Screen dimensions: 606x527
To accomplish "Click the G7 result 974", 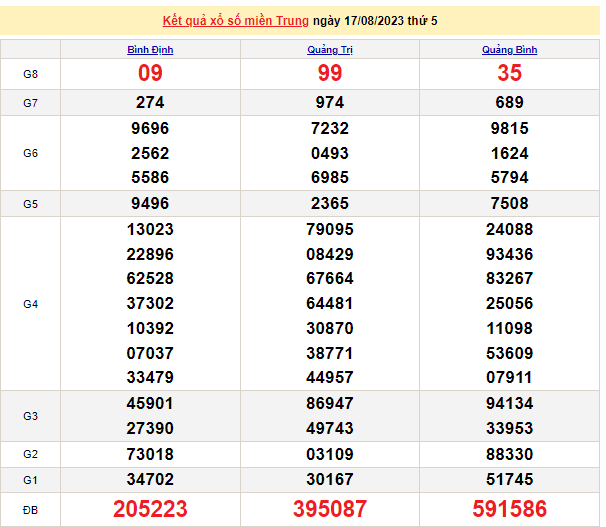I will [329, 103].
